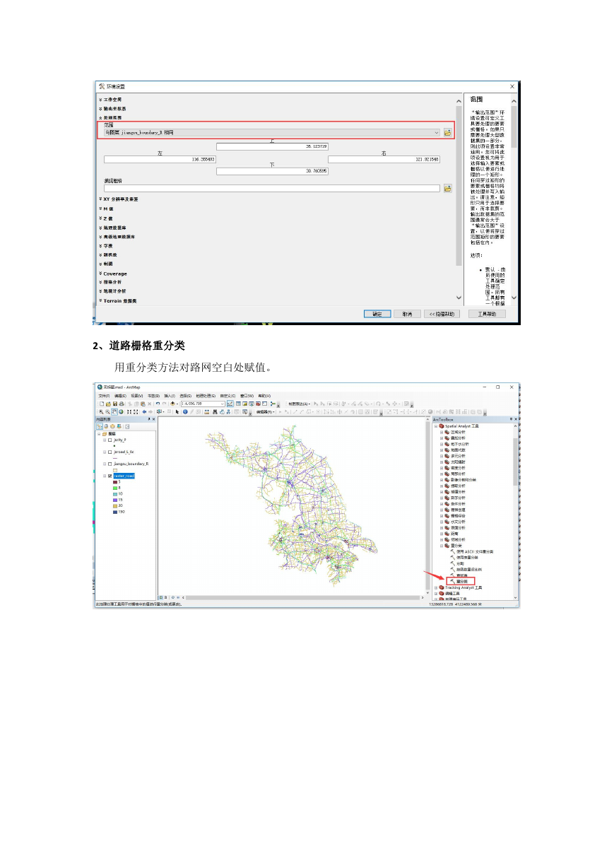The height and width of the screenshot is (868, 614).
Task: Click the Undo arrow in ArcMap toolbar
Action: click(x=157, y=404)
